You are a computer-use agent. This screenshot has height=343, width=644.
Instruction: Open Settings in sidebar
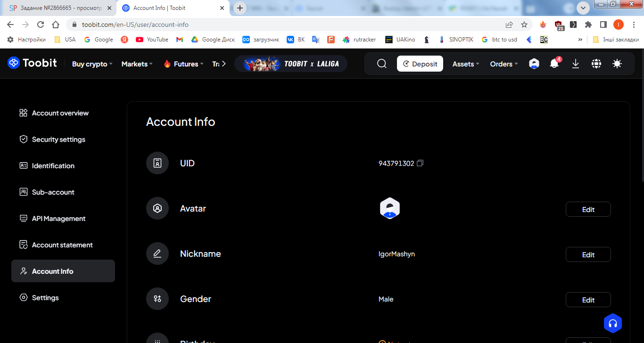click(x=63, y=298)
